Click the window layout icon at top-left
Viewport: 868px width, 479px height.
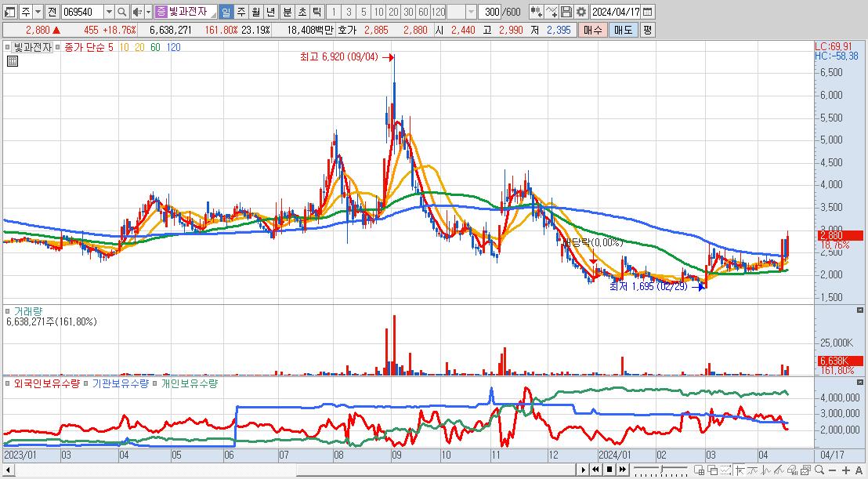click(9, 12)
